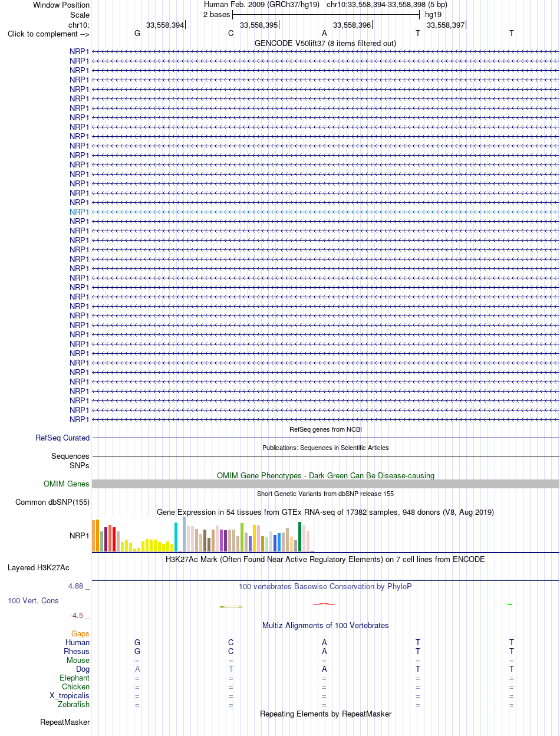Click the 100 Vert. Cons track label
Viewport: 560px width, 736px height.
(33, 600)
